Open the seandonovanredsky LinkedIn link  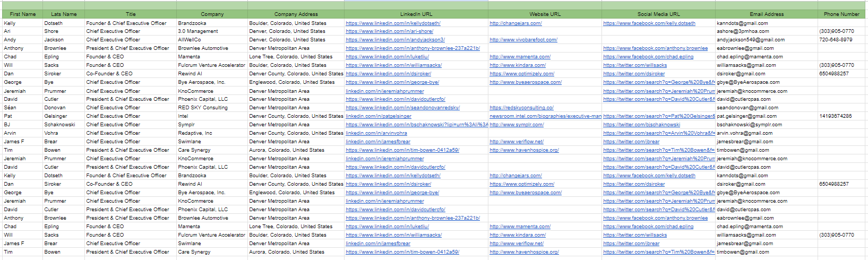pyautogui.click(x=402, y=108)
